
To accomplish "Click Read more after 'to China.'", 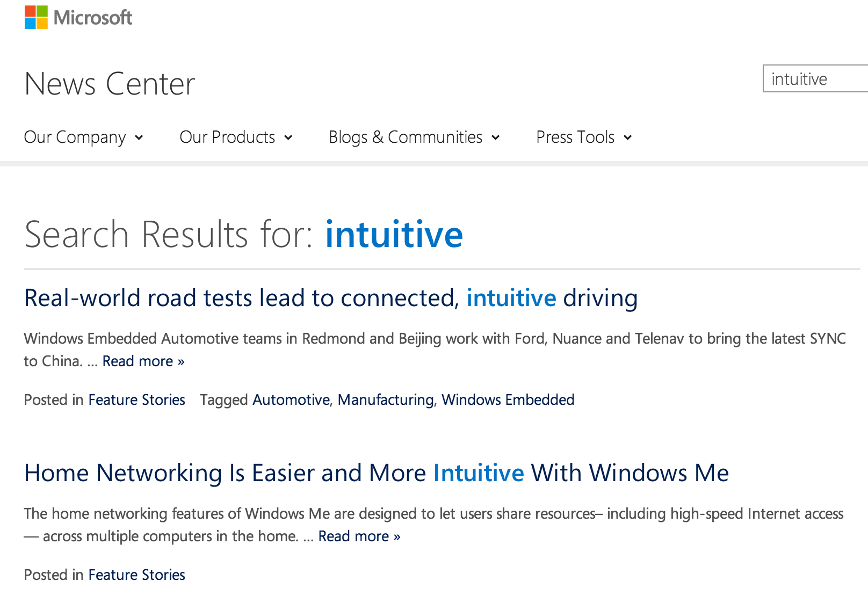I will pos(143,361).
